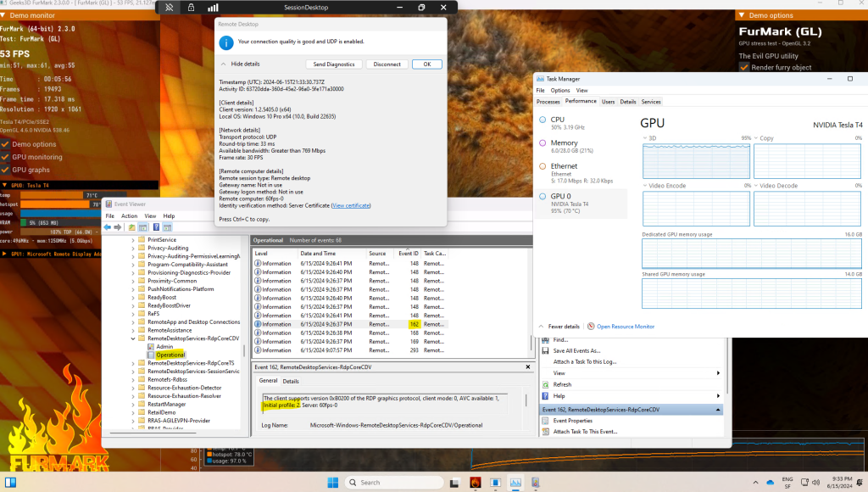Select the CPU item in Task Manager sidebar
This screenshot has width=868, height=492.
coord(581,123)
